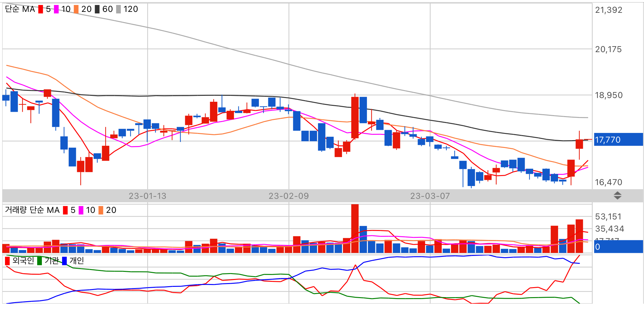Click the 16,470 price axis label
644x309 pixels.
pyautogui.click(x=608, y=182)
